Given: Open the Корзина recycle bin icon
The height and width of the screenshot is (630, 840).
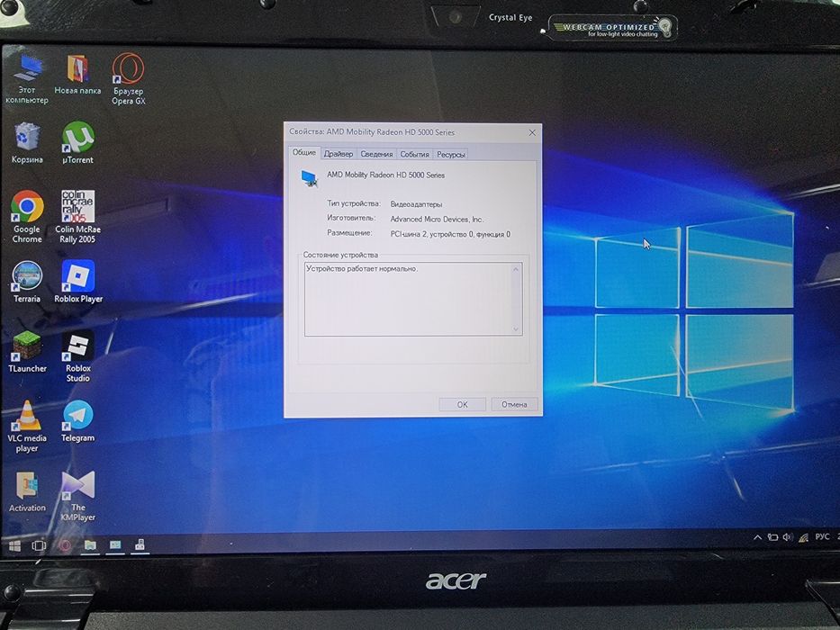Looking at the screenshot, I should (x=27, y=142).
